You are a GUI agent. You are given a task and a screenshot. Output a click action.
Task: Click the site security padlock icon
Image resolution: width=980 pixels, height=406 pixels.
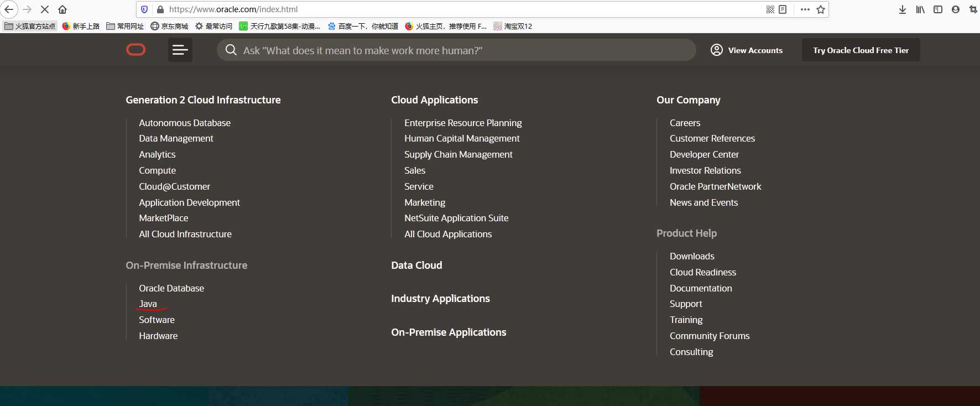click(x=160, y=9)
